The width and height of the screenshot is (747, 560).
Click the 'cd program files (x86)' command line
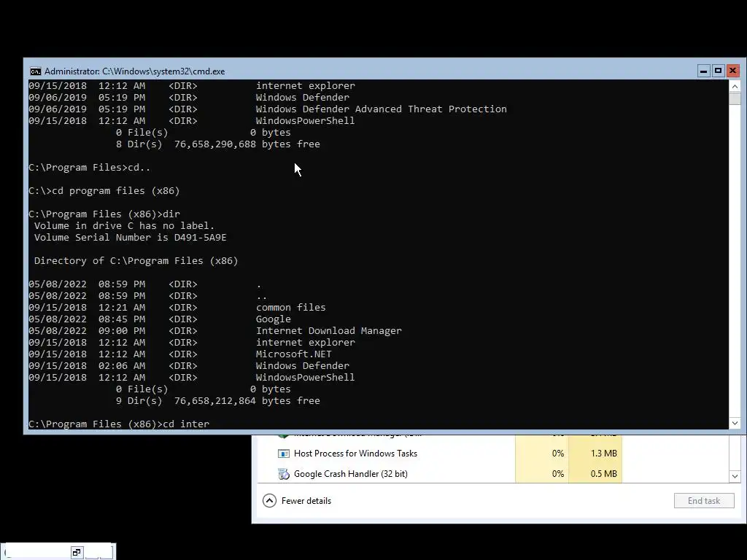pyautogui.click(x=104, y=190)
